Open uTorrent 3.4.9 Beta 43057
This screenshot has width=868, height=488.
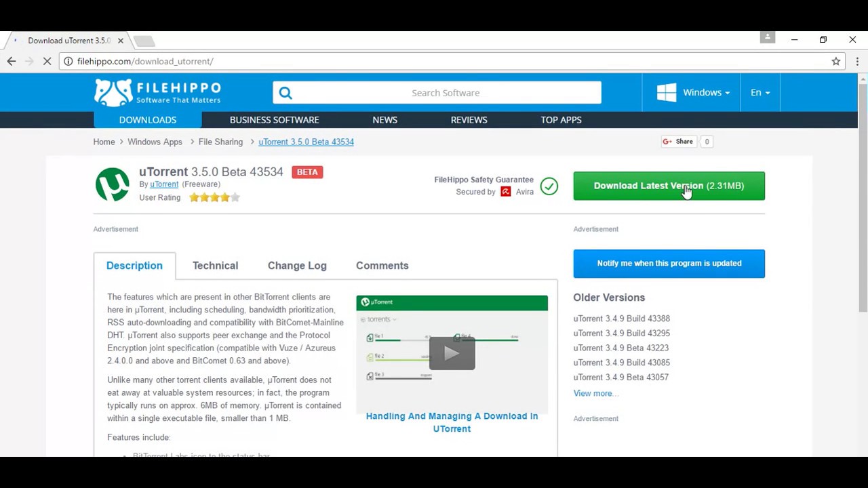click(x=620, y=378)
